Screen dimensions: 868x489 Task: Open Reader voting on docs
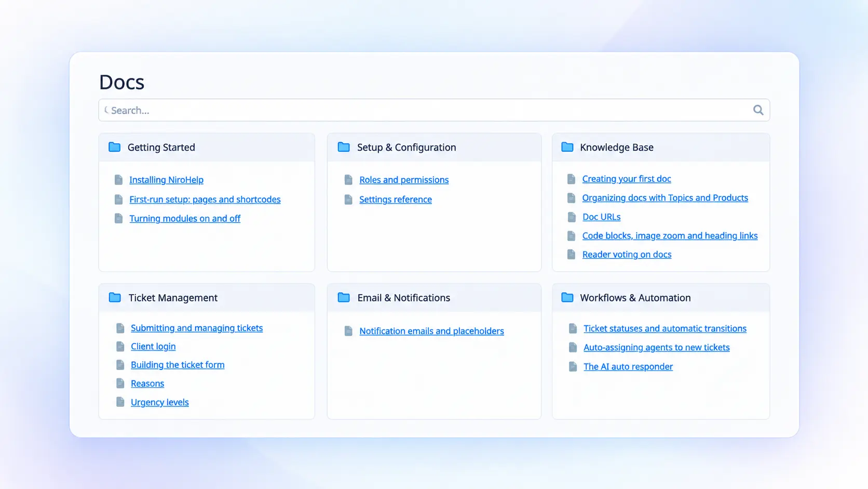[627, 255]
